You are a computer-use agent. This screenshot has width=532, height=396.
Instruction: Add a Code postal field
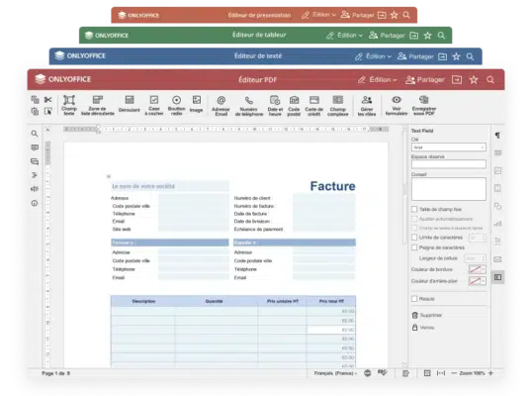click(294, 105)
